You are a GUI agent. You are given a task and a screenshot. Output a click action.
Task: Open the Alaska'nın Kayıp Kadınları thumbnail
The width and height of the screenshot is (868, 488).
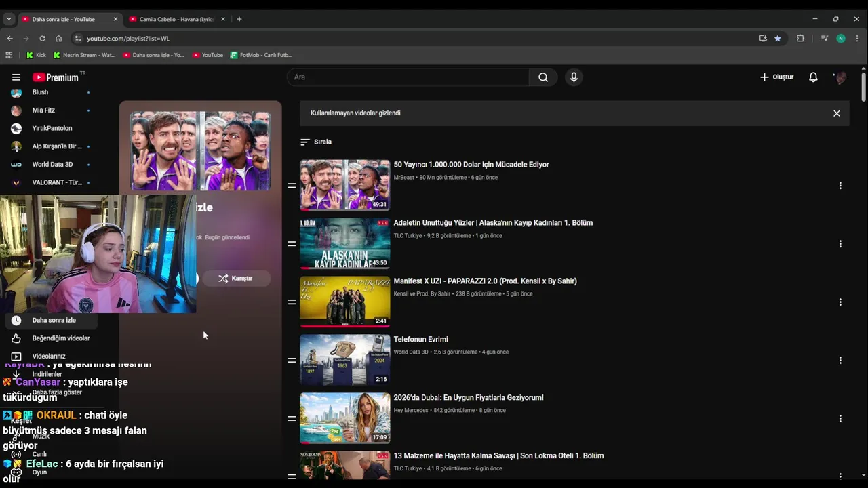pyautogui.click(x=345, y=243)
